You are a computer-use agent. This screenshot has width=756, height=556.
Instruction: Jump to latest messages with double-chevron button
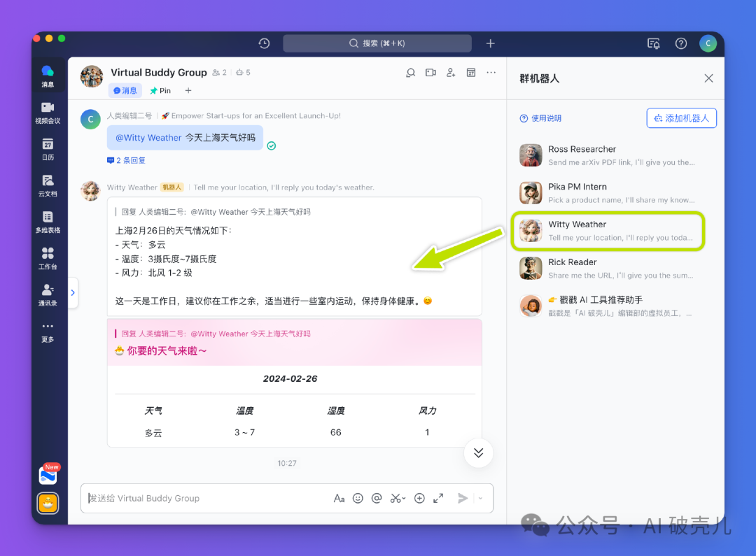point(478,453)
